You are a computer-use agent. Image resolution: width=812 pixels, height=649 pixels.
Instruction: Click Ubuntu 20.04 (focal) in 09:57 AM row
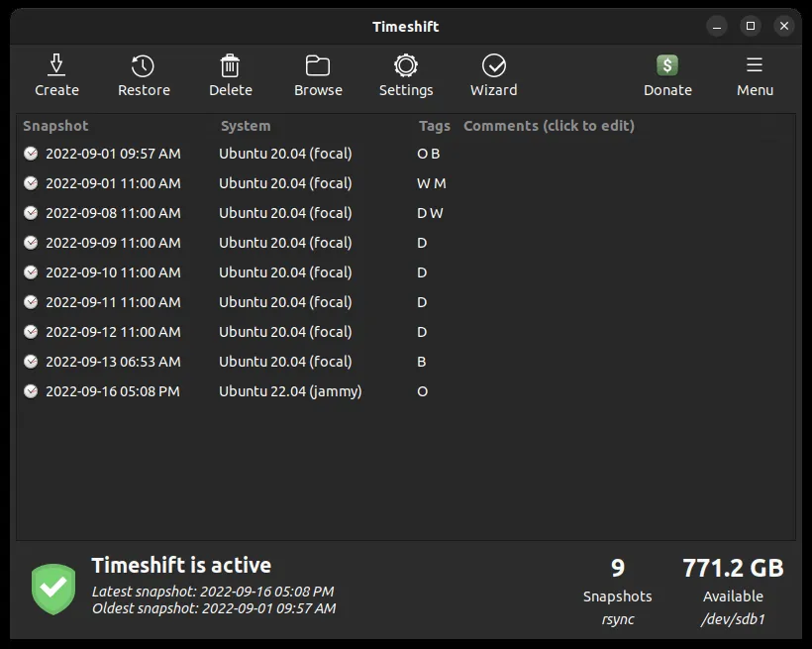pos(285,154)
